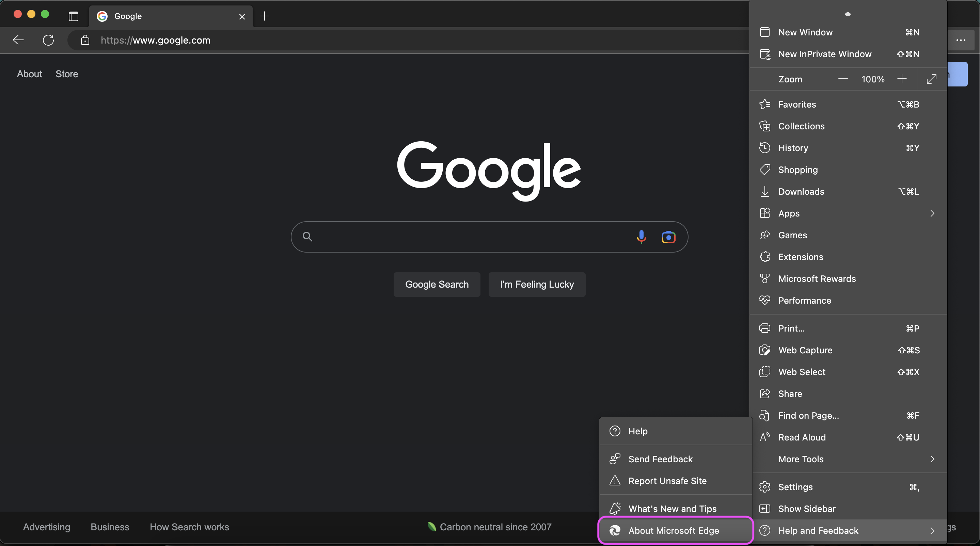
Task: Open Extensions from the menu
Action: point(801,257)
